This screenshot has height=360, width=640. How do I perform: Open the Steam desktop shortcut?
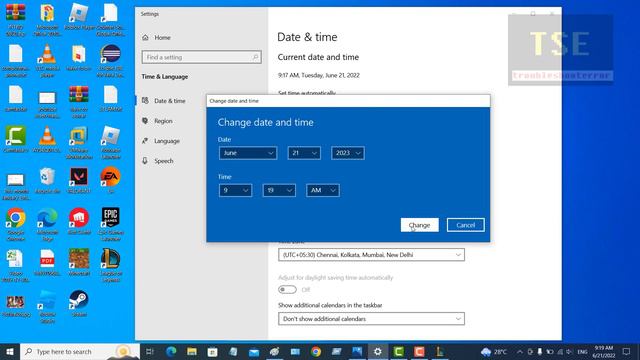(x=79, y=303)
